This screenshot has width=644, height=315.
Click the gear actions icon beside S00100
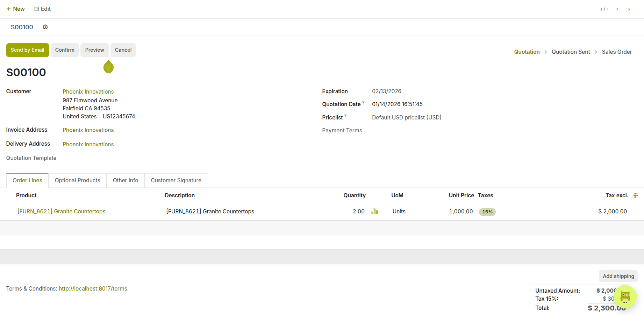(45, 27)
